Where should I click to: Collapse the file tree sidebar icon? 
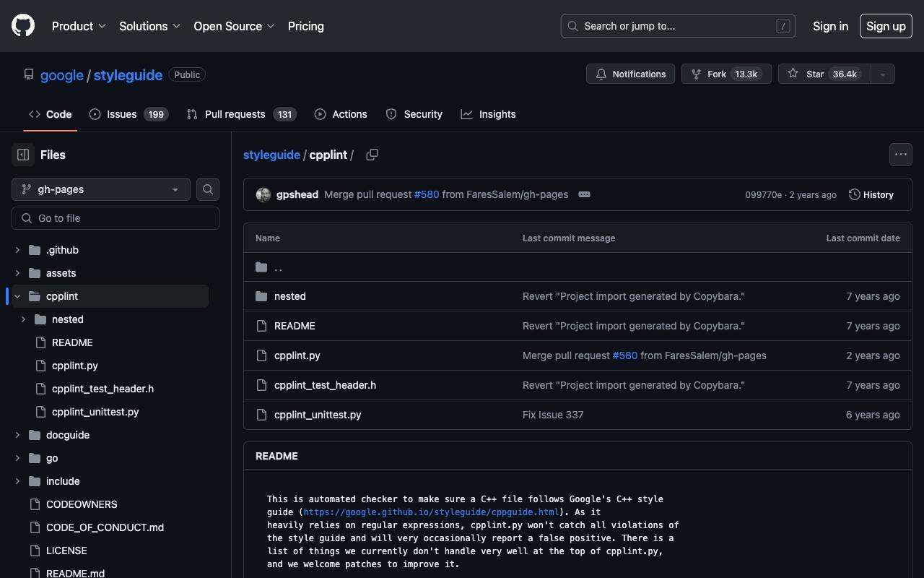point(23,155)
